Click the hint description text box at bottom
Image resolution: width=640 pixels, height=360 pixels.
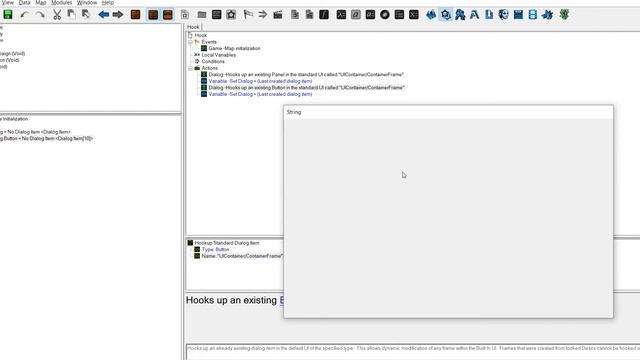click(x=413, y=353)
